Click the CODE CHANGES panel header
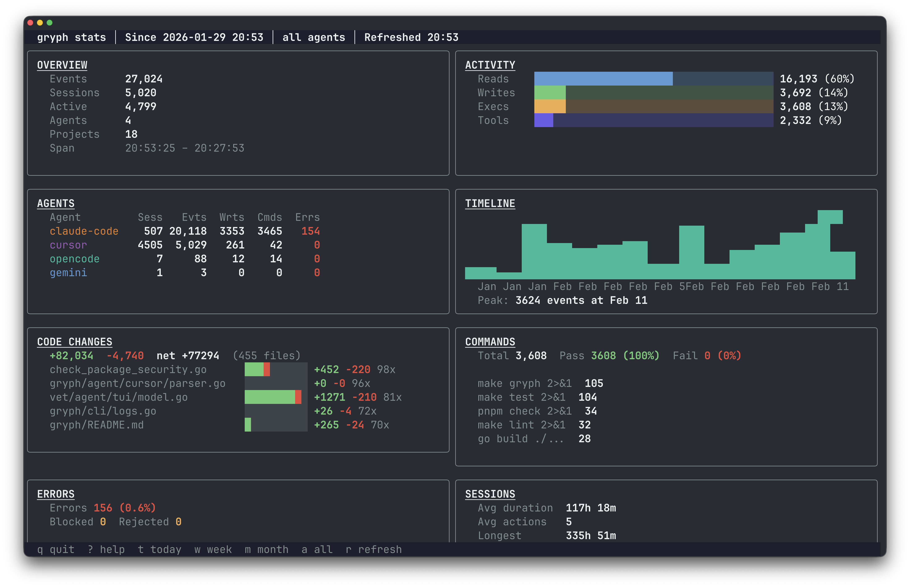Screen dimensions: 910x588 point(75,342)
